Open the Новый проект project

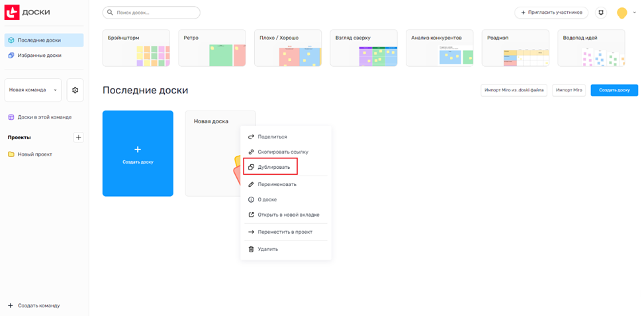pos(44,154)
